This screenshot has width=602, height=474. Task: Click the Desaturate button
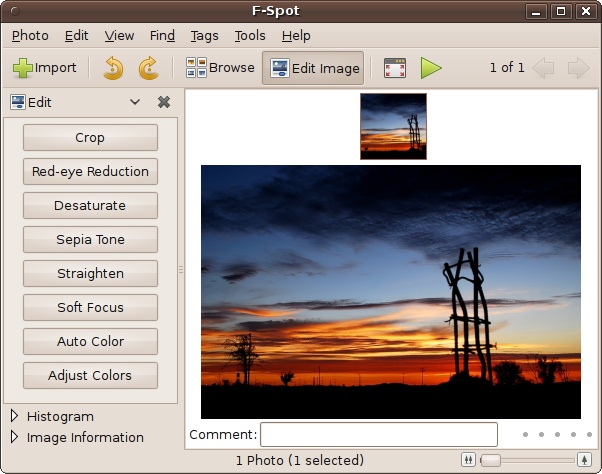(x=90, y=205)
